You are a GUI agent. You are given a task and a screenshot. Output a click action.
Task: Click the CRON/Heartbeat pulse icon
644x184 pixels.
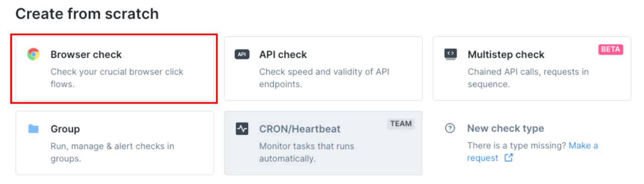[x=242, y=129]
